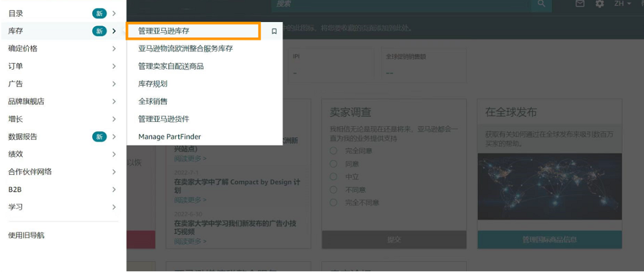Click the search magnifier icon
The width and height of the screenshot is (644, 272).
(x=541, y=4)
